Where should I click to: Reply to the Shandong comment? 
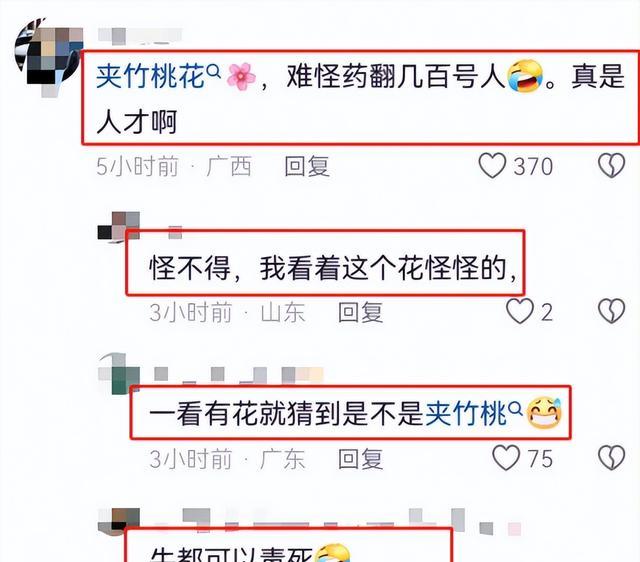[360, 312]
